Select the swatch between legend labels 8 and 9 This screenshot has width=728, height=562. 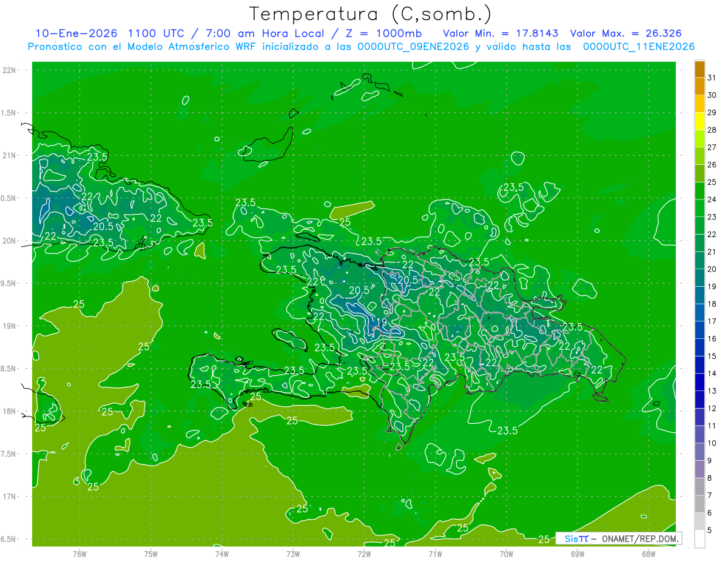(699, 469)
